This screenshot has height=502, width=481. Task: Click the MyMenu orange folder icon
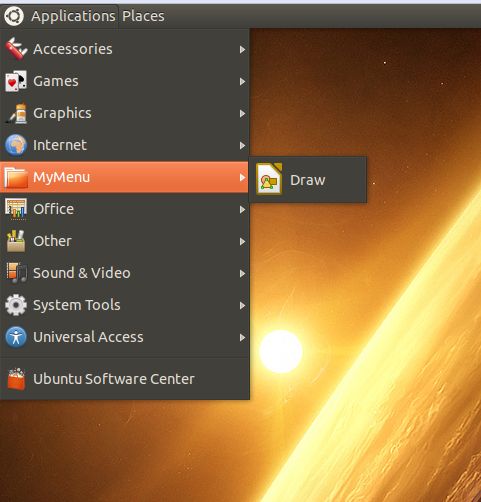16,177
